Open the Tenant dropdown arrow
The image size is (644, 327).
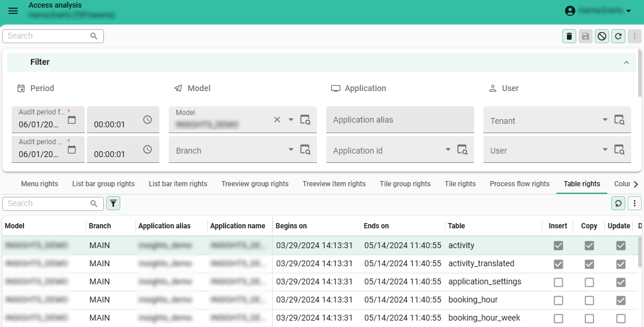[605, 120]
